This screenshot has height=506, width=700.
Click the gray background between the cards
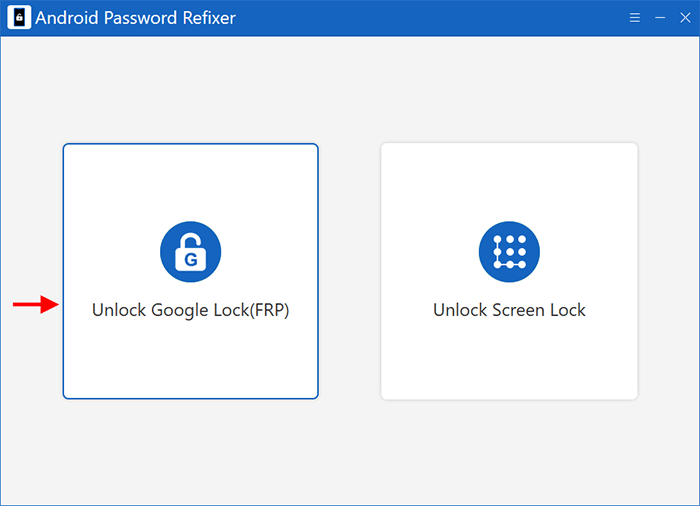350,271
